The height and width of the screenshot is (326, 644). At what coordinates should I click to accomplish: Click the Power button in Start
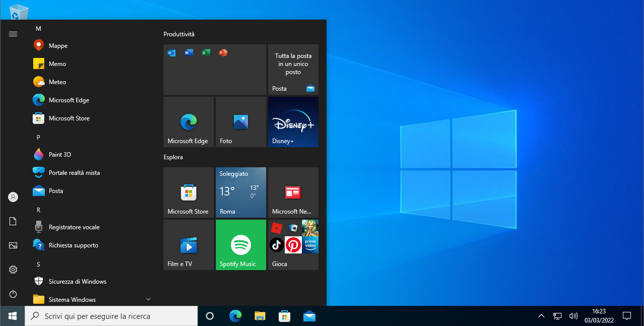point(13,294)
